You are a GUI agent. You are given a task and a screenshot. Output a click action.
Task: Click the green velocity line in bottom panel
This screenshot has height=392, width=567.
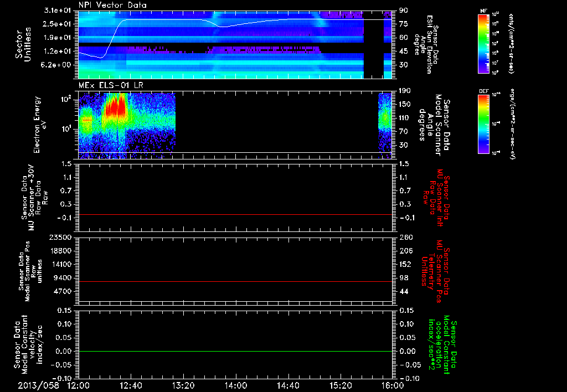click(x=235, y=351)
